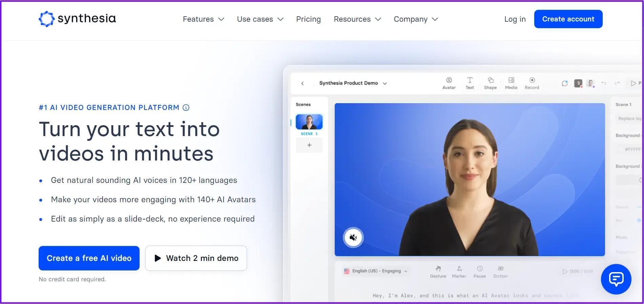Insert a Gesture in the script

pyautogui.click(x=438, y=272)
